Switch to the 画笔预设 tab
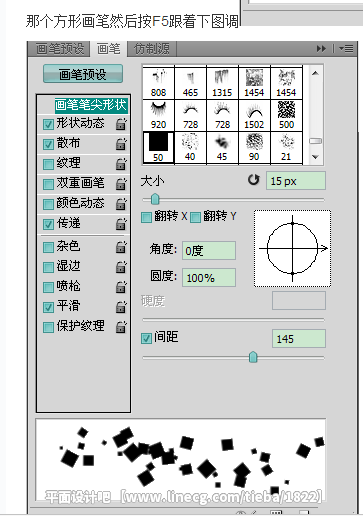Screen dimensions: 363x516 (x=59, y=49)
